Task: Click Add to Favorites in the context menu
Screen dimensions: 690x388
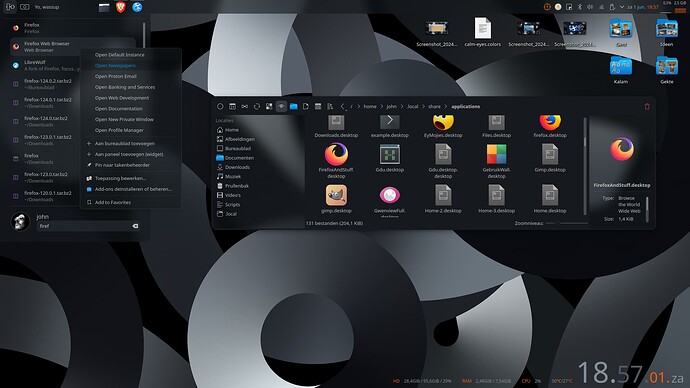Action: coord(113,202)
